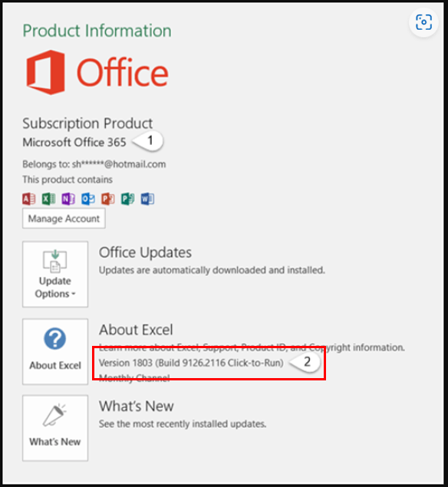The width and height of the screenshot is (448, 487).
Task: Select the Learn more about Excel description
Action: tap(252, 347)
